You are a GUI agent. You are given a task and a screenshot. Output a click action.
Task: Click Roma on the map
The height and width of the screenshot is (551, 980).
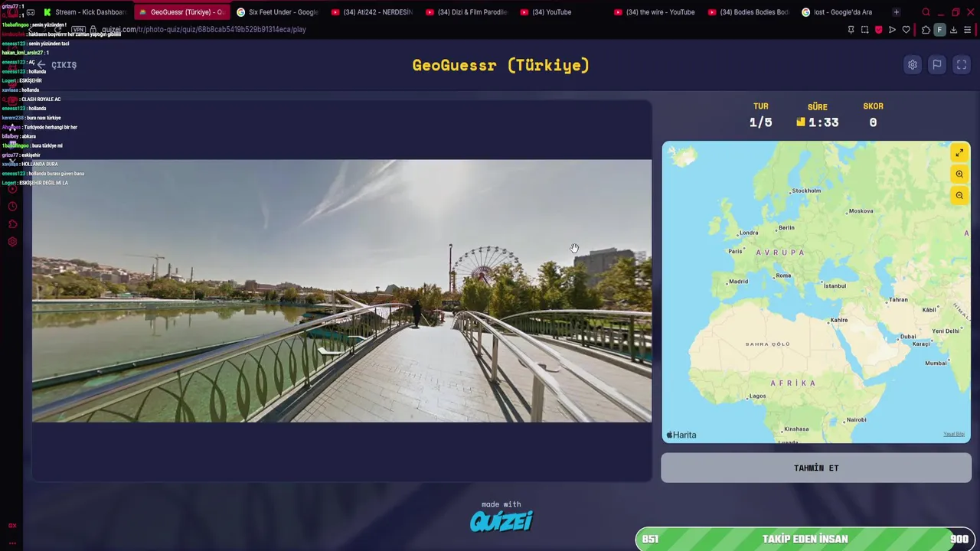click(783, 275)
